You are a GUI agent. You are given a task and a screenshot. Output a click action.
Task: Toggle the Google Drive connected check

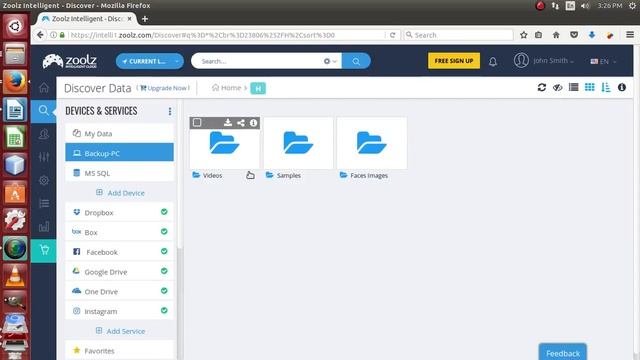[x=164, y=271]
